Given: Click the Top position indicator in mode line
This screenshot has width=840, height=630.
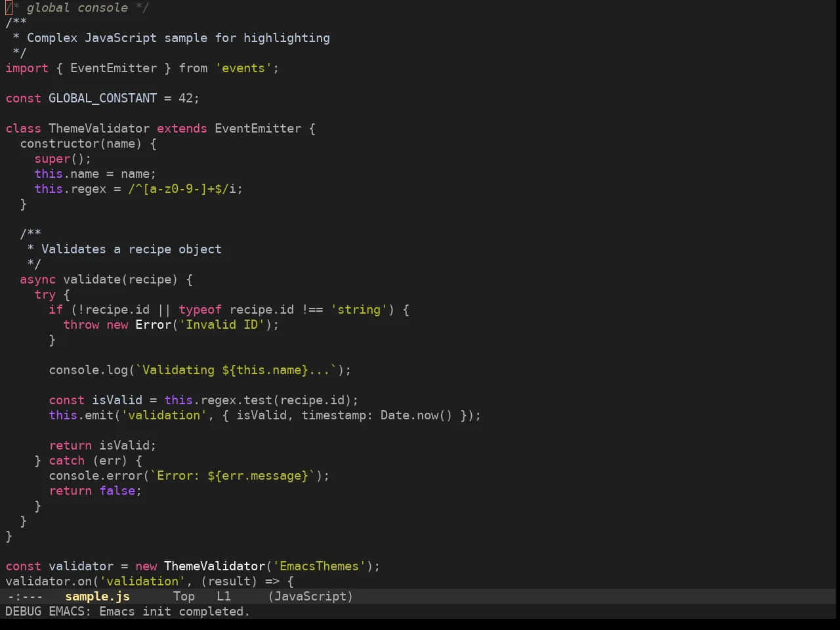Looking at the screenshot, I should 184,597.
